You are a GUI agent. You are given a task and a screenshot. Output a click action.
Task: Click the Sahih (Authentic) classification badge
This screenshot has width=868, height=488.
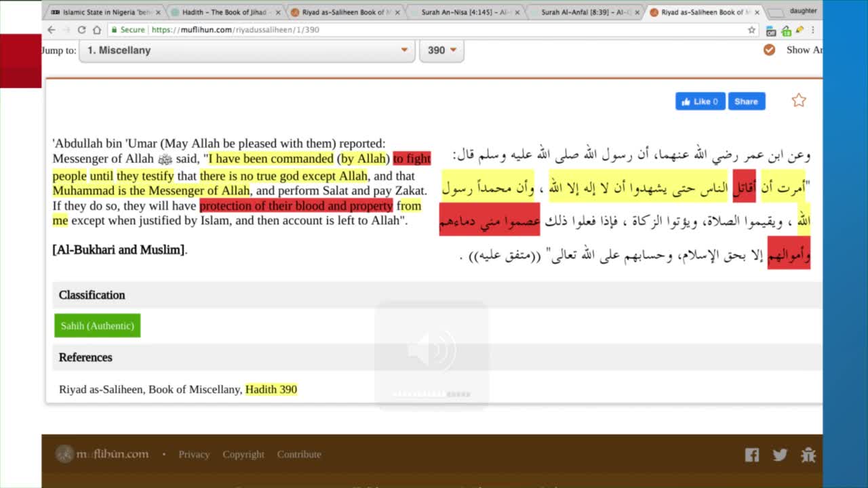point(98,326)
